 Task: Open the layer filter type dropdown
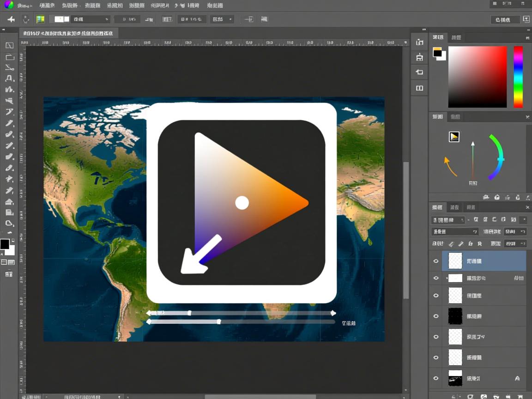click(x=448, y=220)
